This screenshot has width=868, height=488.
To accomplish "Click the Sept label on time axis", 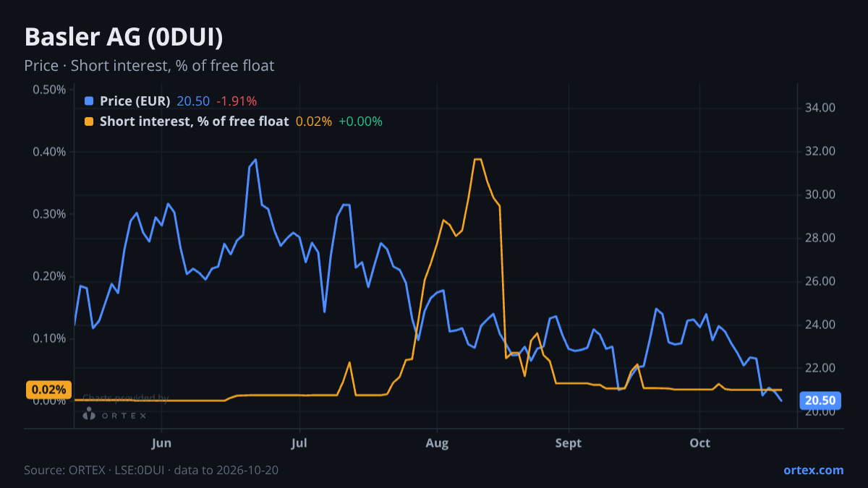I will (569, 442).
